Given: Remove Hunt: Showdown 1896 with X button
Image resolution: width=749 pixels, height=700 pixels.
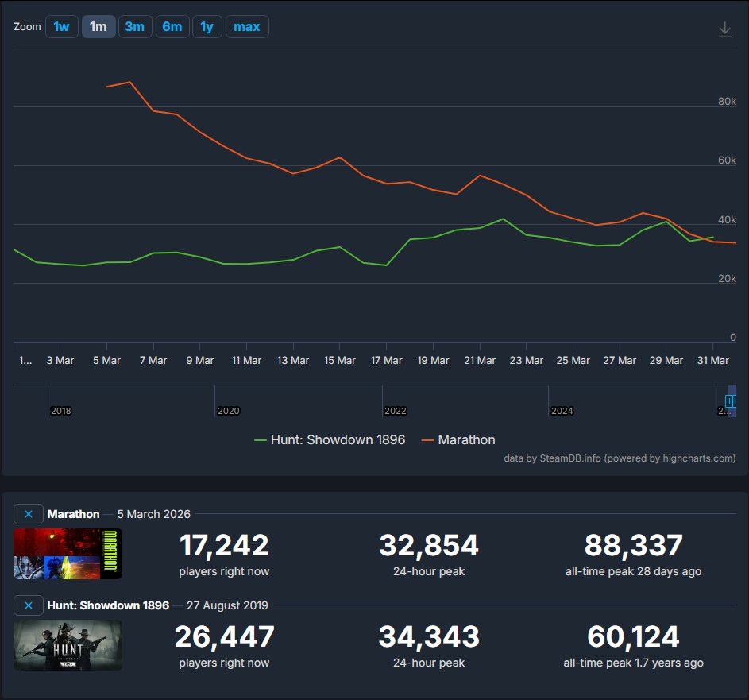Looking at the screenshot, I should (x=29, y=605).
